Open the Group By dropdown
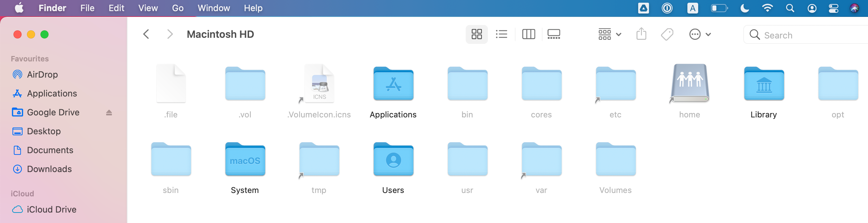The height and width of the screenshot is (223, 868). pyautogui.click(x=610, y=34)
